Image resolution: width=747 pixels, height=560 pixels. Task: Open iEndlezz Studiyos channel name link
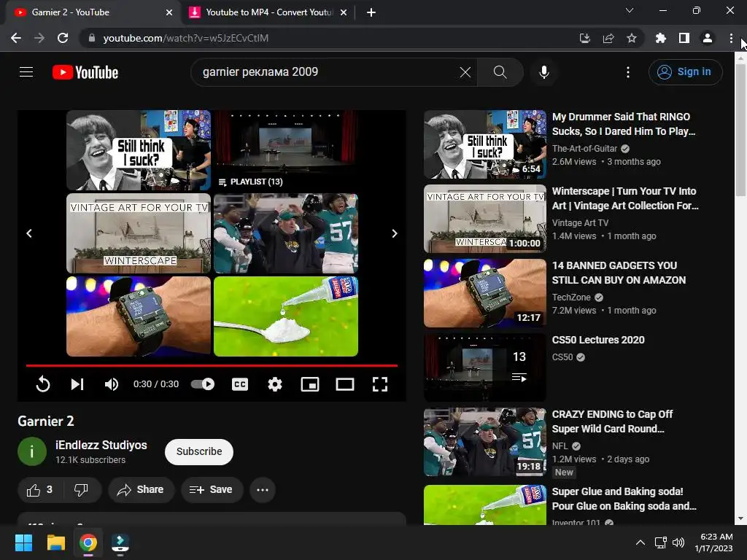[101, 445]
